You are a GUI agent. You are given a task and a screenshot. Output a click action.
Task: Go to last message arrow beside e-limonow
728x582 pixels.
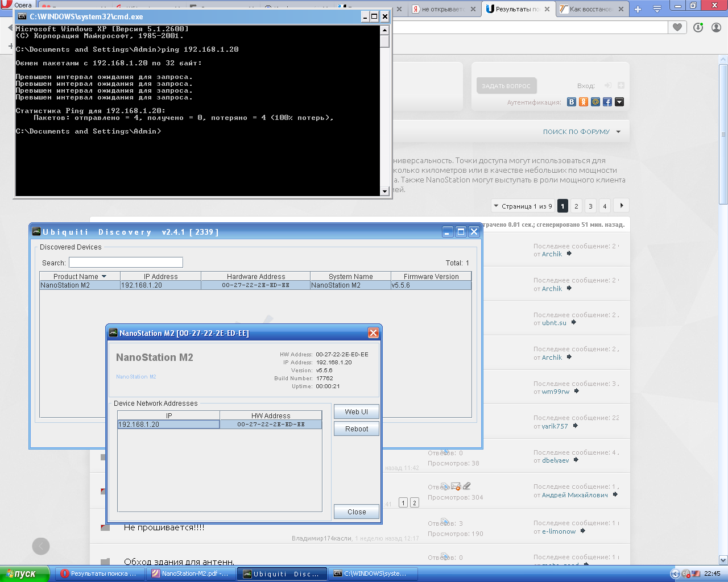pos(583,531)
